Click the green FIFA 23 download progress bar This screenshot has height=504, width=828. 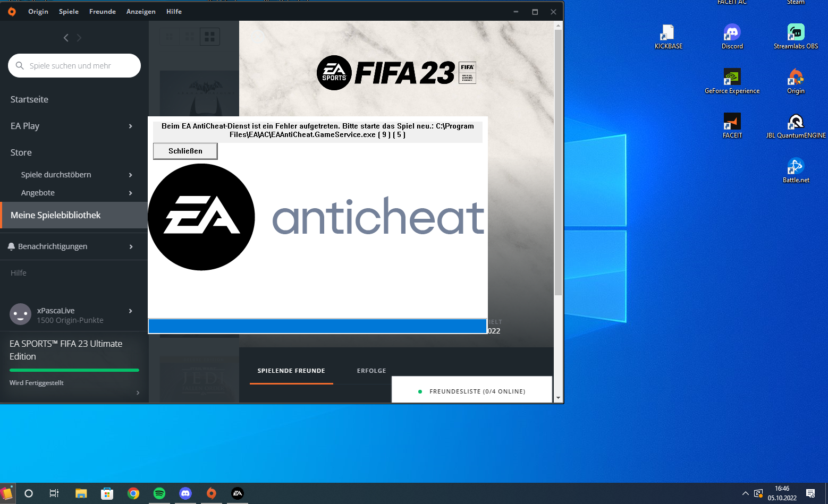point(74,370)
